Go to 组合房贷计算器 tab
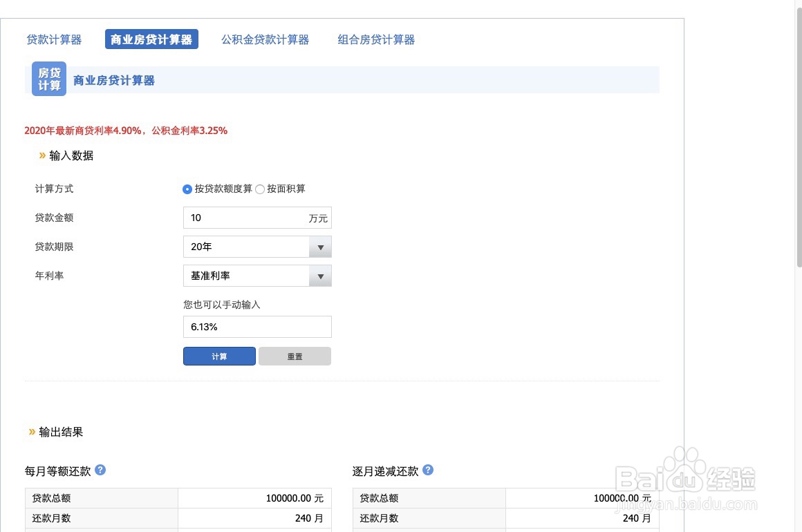 tap(376, 40)
